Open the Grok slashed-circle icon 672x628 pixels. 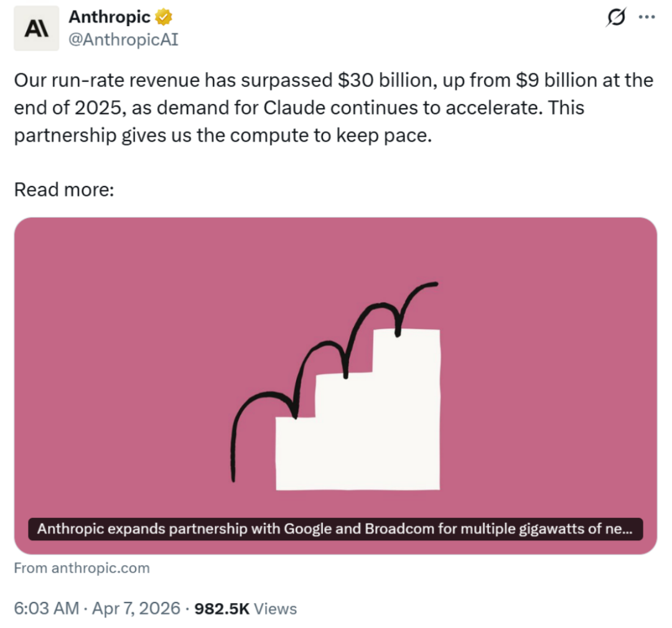pos(615,20)
